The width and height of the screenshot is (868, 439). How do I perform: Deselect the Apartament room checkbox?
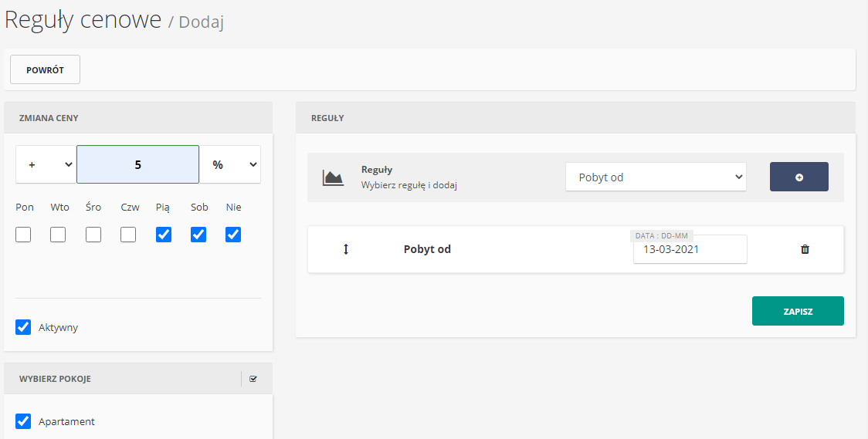(23, 421)
